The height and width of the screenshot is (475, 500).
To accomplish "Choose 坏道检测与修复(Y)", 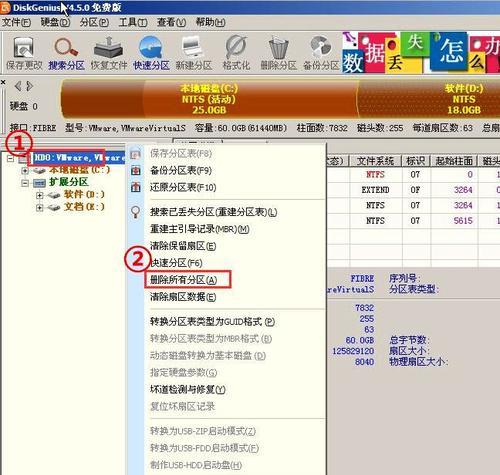I will pyautogui.click(x=187, y=389).
